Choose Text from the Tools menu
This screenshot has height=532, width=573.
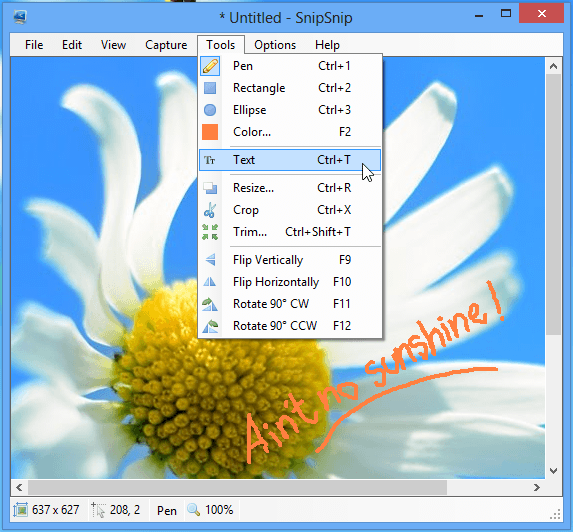290,160
